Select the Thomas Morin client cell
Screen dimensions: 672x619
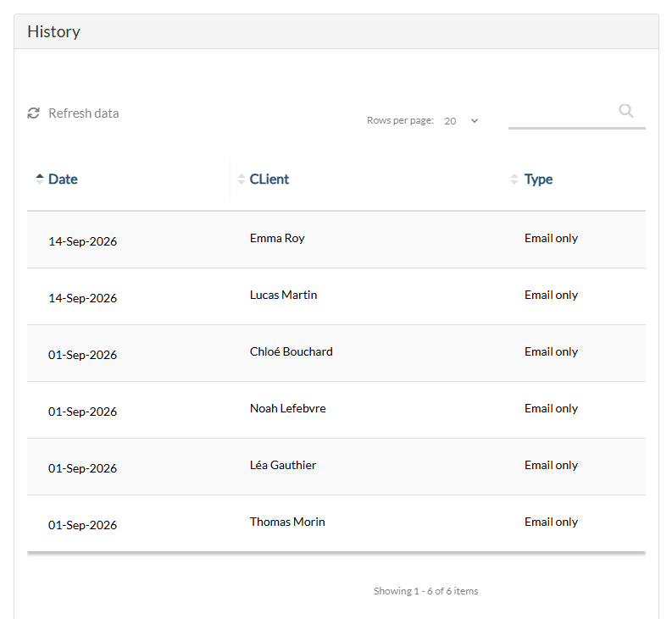287,522
